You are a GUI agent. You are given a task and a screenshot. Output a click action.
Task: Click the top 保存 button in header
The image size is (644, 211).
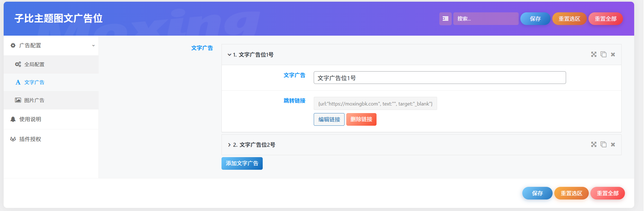point(535,19)
